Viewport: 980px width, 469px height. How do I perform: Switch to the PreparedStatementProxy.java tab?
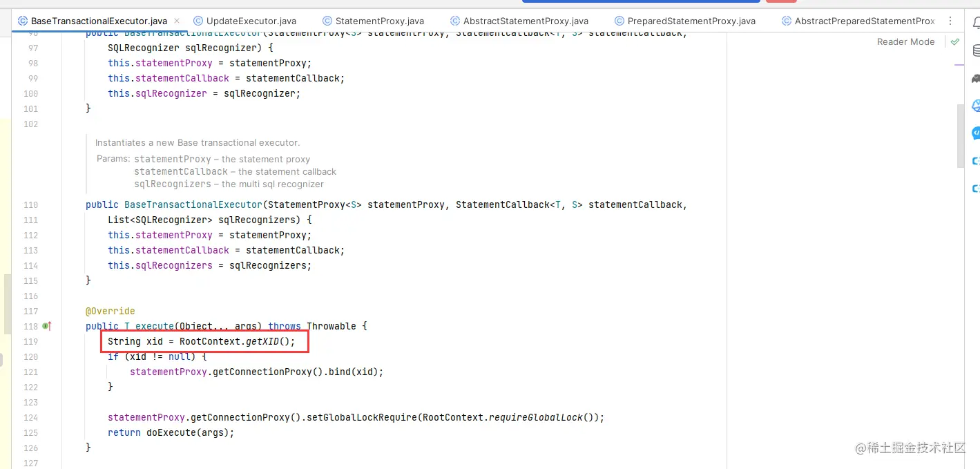[x=685, y=21]
